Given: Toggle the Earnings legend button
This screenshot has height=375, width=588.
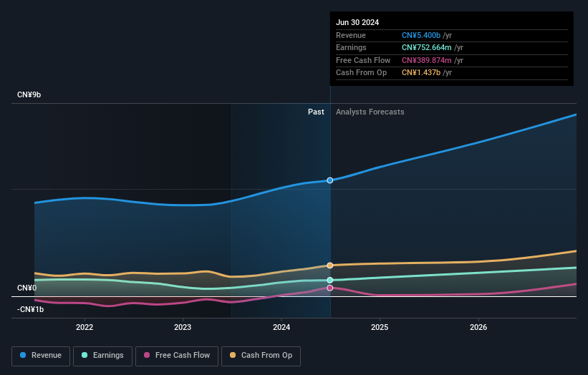Looking at the screenshot, I should click(102, 356).
